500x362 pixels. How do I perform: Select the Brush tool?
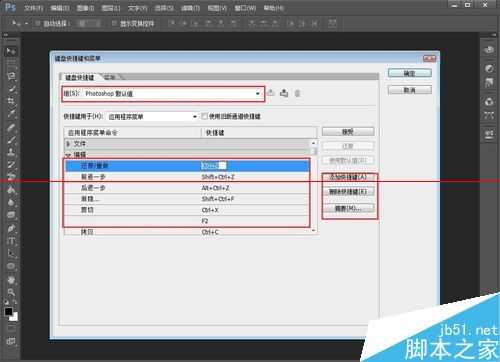tap(11, 140)
